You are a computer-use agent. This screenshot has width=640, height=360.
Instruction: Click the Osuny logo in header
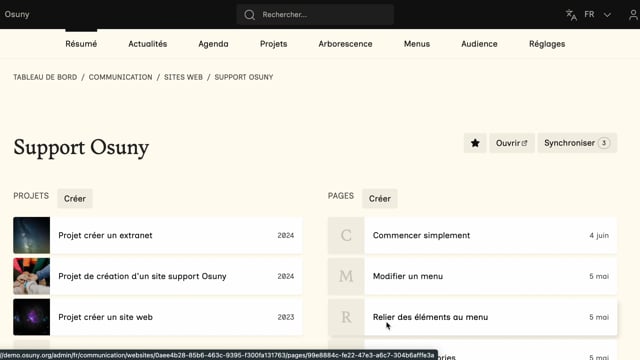point(17,14)
